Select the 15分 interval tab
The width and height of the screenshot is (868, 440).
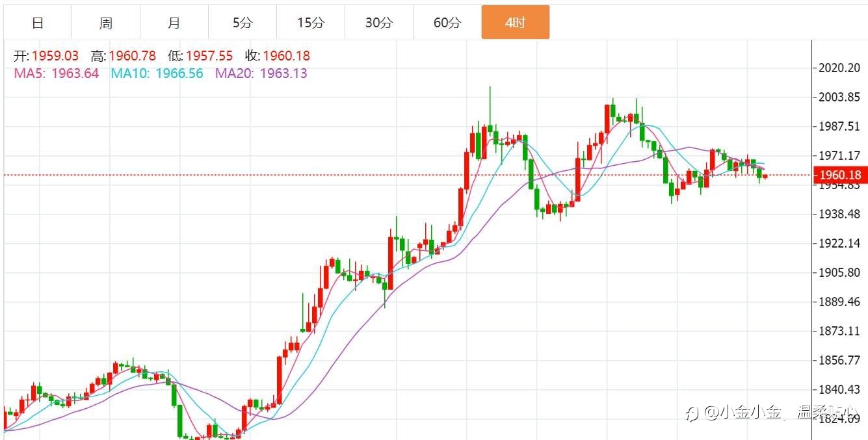(x=311, y=23)
